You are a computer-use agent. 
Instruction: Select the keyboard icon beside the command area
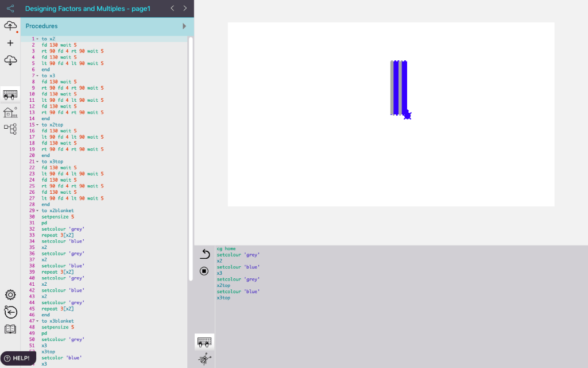coord(204,342)
